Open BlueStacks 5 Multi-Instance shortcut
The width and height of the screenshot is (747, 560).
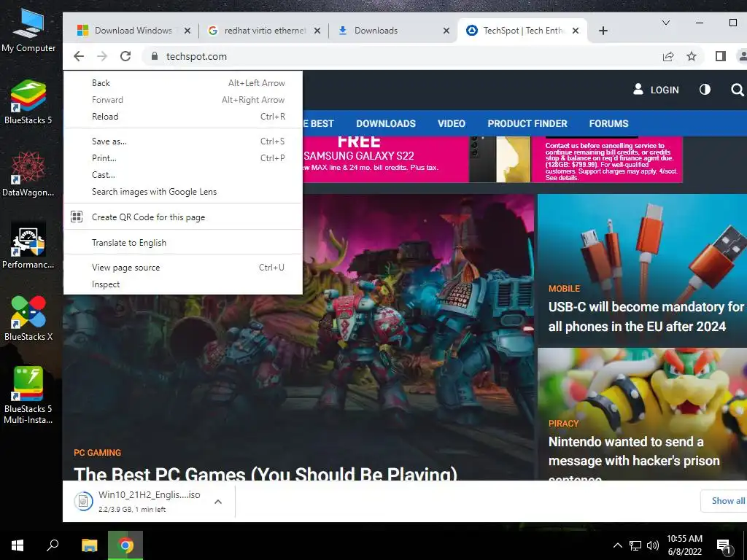28,395
